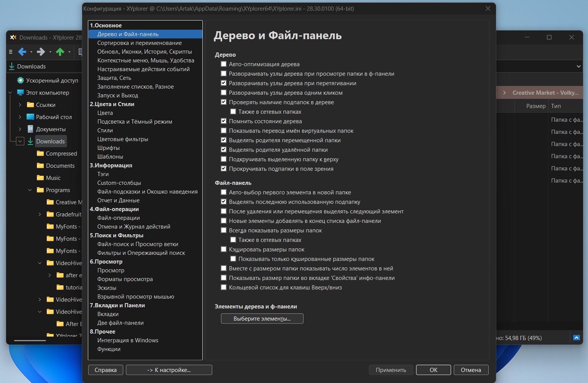Click the Документы document icon
The image size is (588, 383).
[30, 129]
